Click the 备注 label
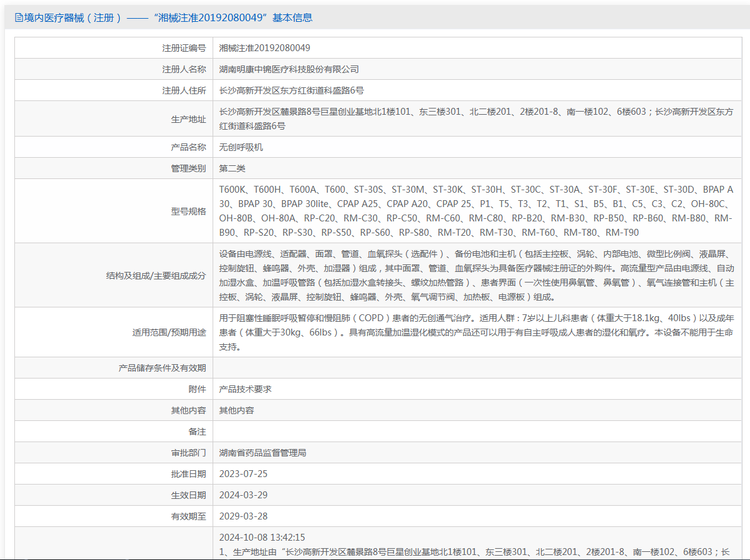 pyautogui.click(x=197, y=432)
